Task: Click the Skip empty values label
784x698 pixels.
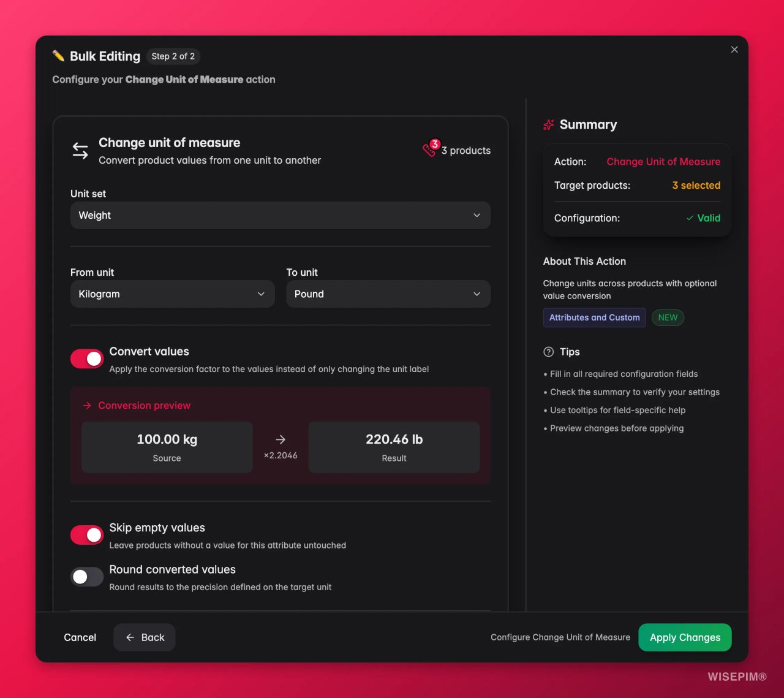Action: (x=157, y=528)
